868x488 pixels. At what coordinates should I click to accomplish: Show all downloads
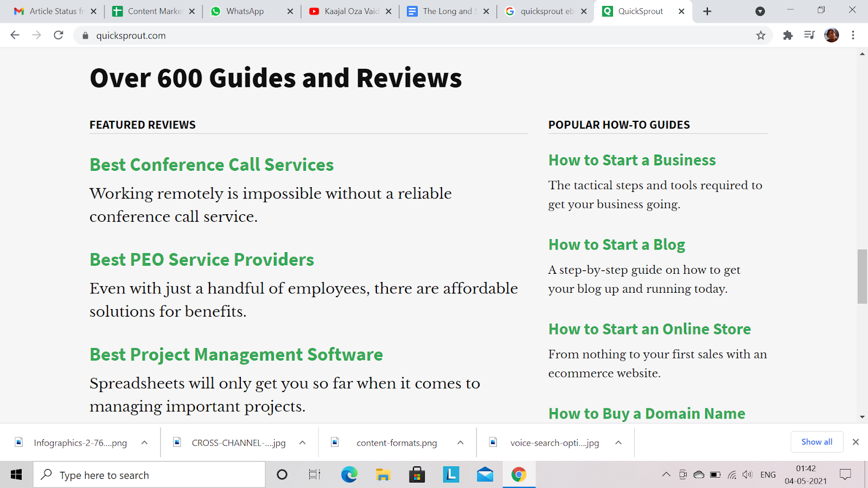tap(816, 442)
